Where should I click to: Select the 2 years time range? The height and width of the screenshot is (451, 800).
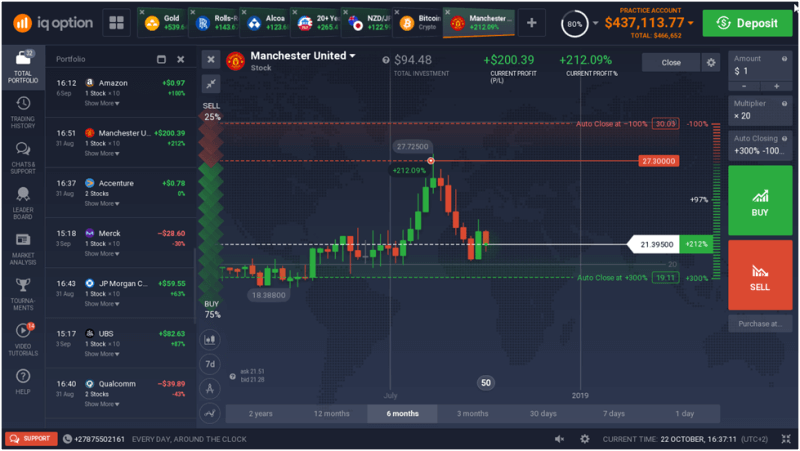(261, 414)
